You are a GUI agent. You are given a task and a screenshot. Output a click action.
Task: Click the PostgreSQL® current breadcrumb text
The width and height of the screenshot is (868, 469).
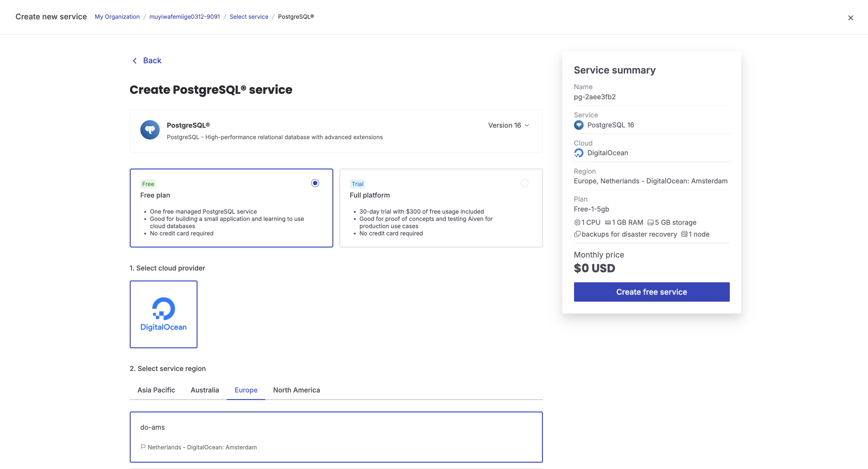click(x=296, y=17)
